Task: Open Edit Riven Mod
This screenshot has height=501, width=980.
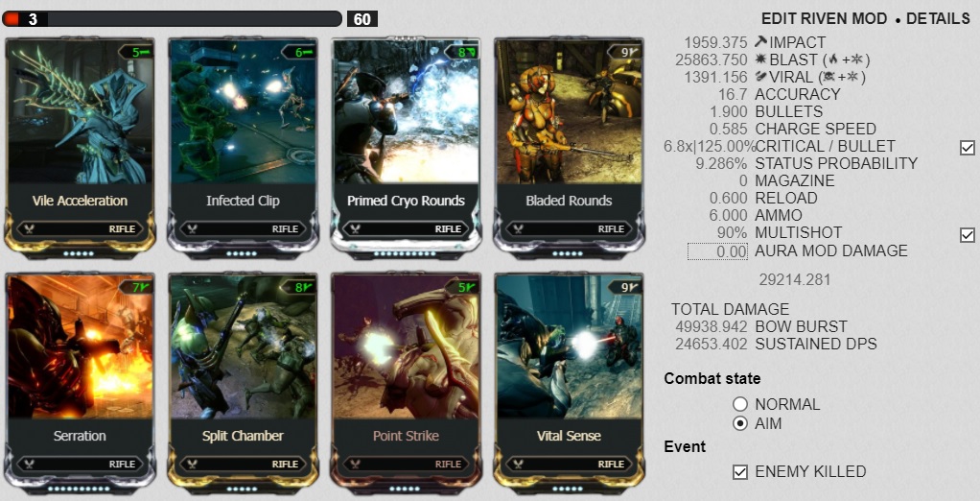Action: tap(824, 19)
